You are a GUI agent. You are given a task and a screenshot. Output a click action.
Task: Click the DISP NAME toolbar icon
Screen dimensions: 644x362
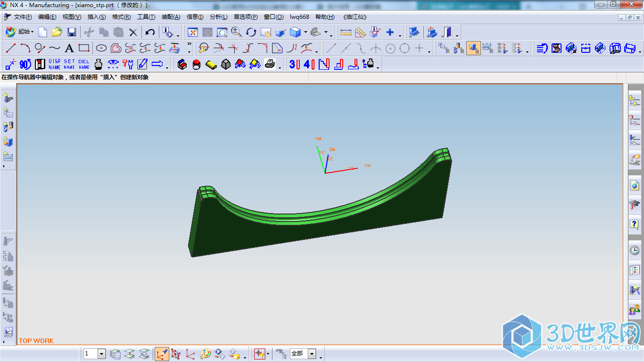[x=55, y=64]
